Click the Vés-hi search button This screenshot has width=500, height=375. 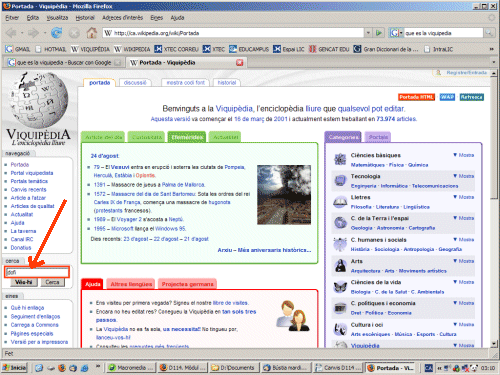23,282
